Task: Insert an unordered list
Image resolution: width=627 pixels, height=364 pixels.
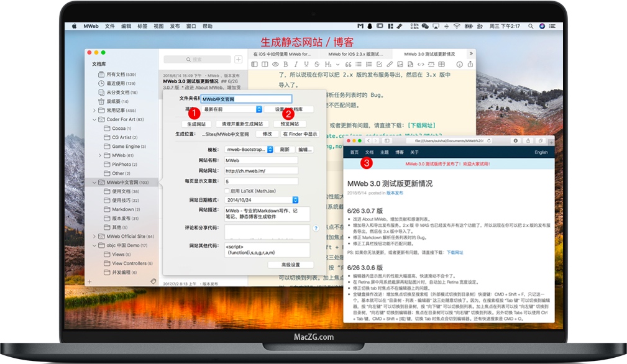Action: [358, 65]
